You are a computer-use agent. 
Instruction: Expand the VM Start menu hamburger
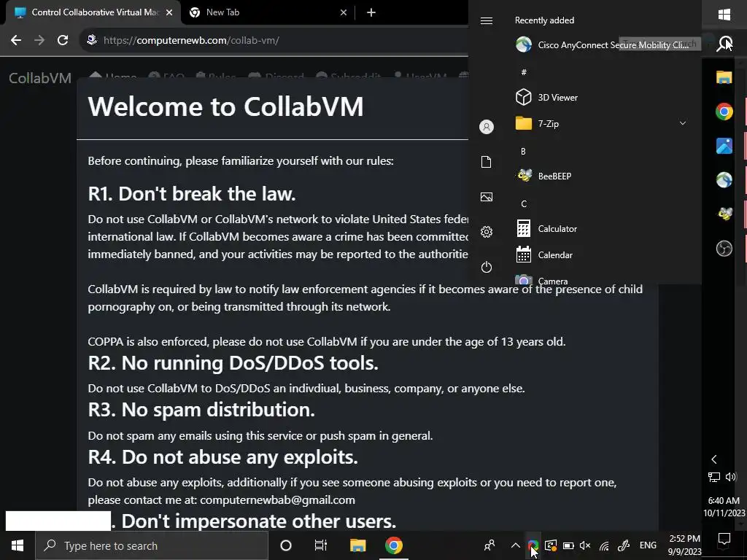pyautogui.click(x=487, y=21)
